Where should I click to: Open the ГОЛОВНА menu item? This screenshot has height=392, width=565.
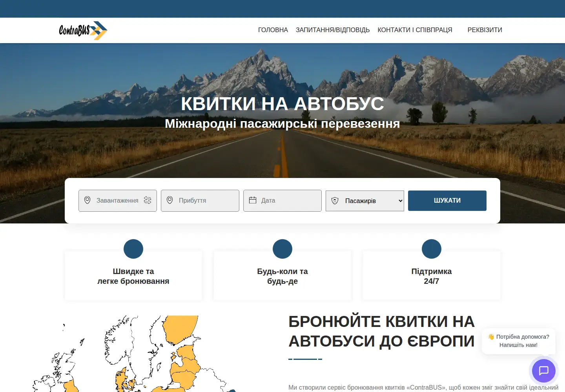[273, 30]
